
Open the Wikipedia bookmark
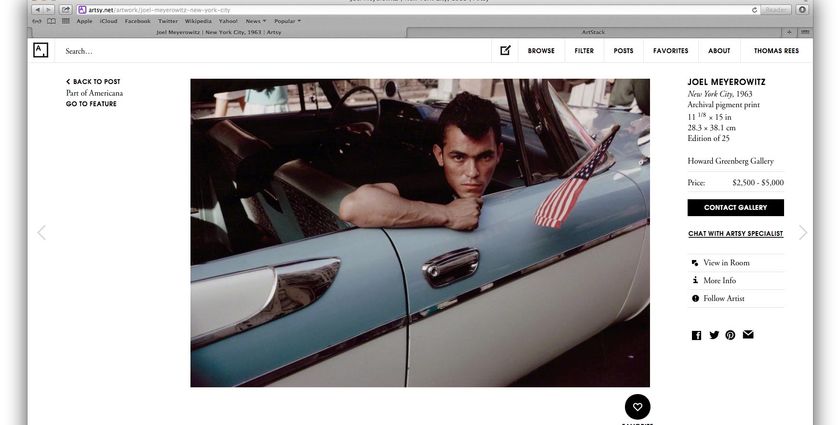(x=198, y=21)
